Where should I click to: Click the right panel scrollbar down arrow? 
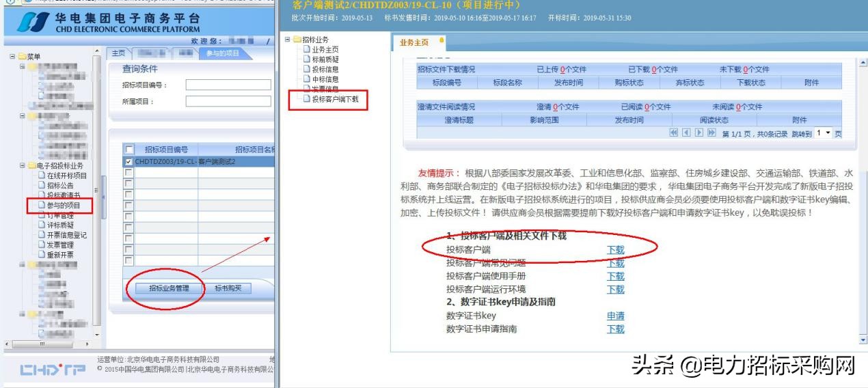click(x=862, y=339)
